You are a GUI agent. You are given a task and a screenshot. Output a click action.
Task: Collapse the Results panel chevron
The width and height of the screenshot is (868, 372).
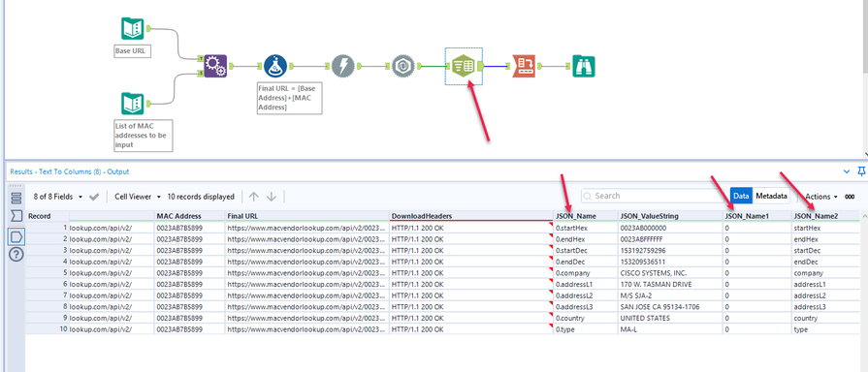pos(847,171)
